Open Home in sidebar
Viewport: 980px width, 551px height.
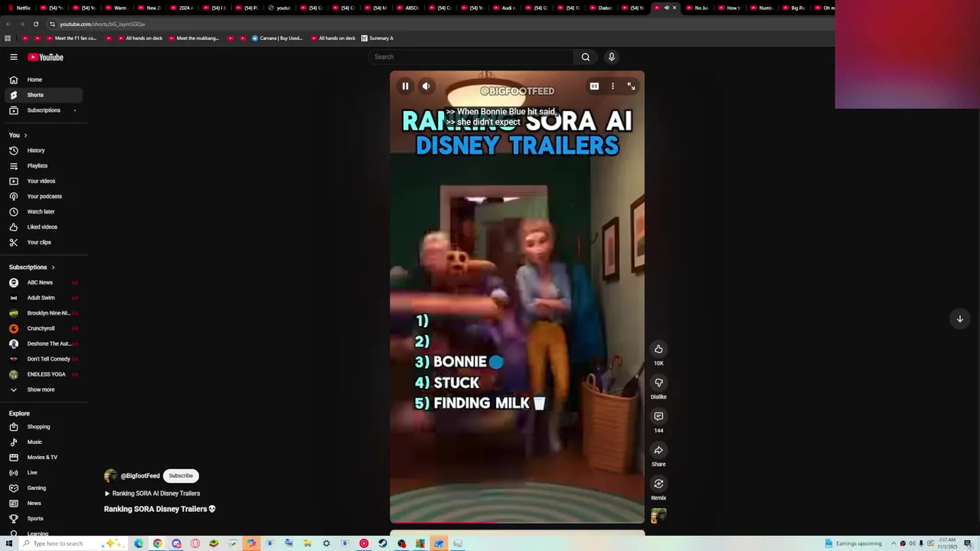coord(44,80)
